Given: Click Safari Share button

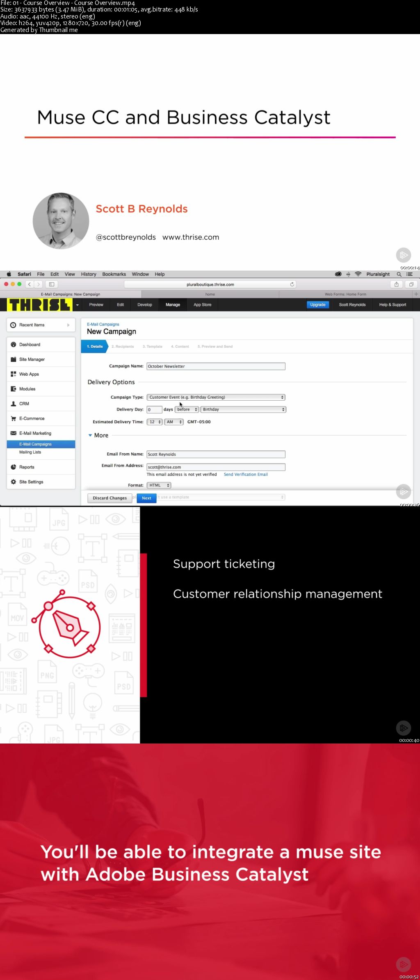Looking at the screenshot, I should (x=396, y=284).
